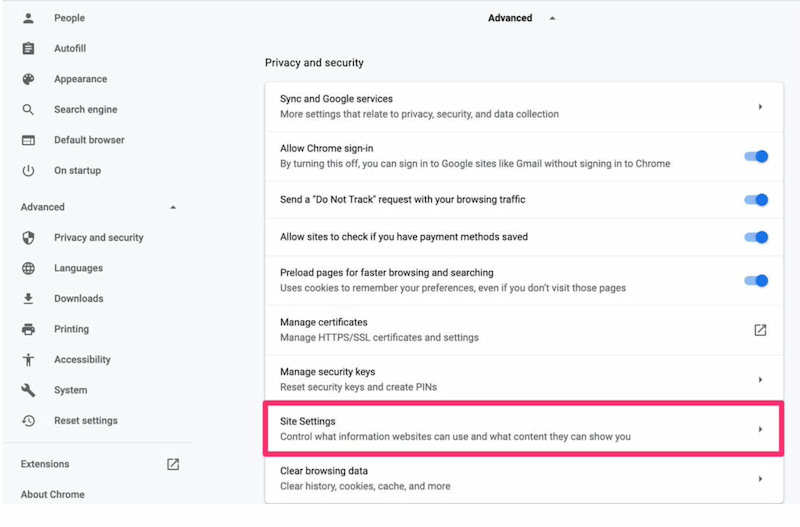Turn off the Do Not Track toggle
The height and width of the screenshot is (527, 800).
pyautogui.click(x=756, y=200)
